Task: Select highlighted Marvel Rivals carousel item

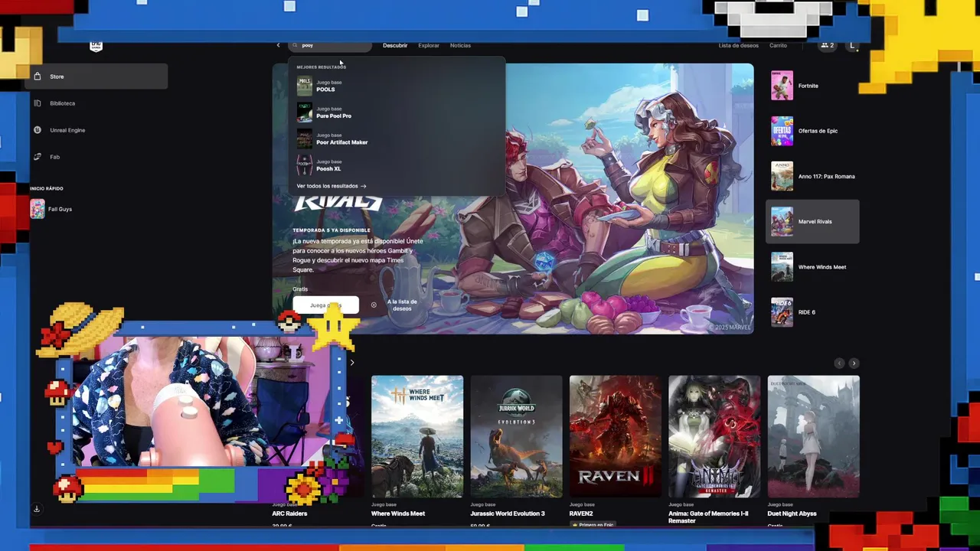Action: (812, 222)
